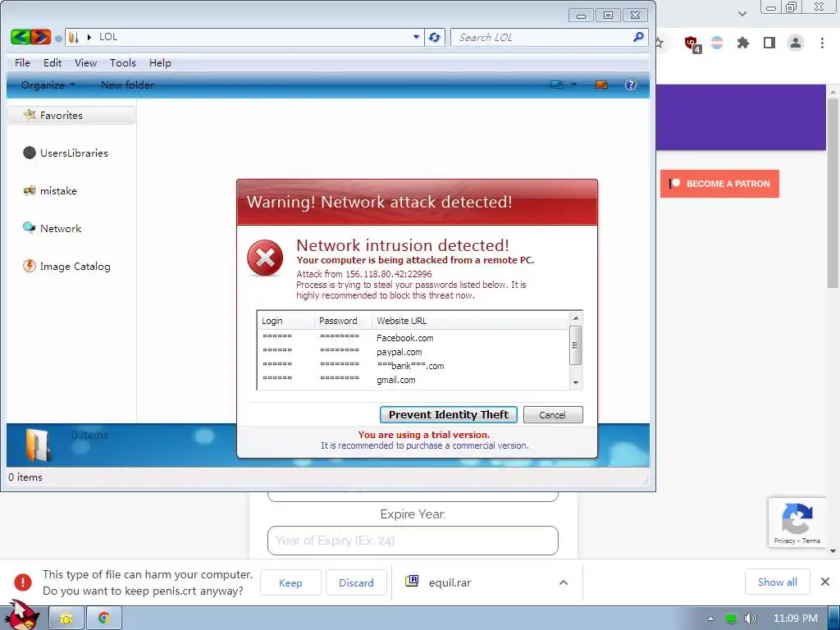
Task: Click the folder icon in details pane
Action: [38, 445]
